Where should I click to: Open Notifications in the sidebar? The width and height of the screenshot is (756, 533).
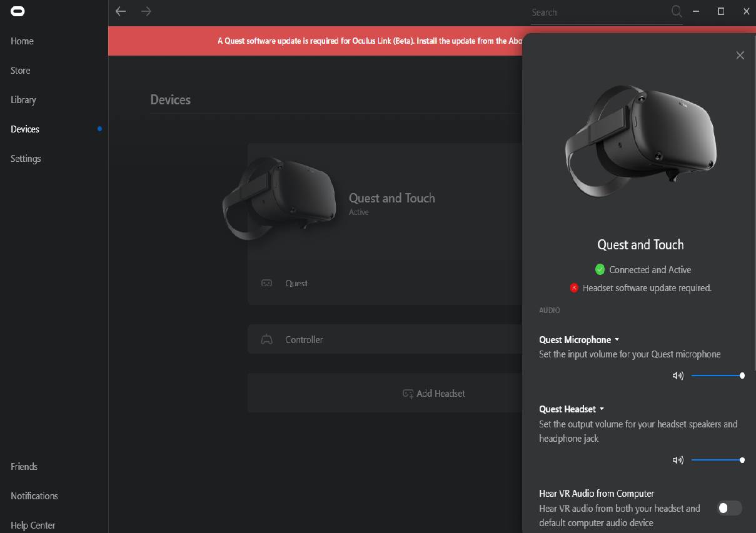pyautogui.click(x=34, y=496)
